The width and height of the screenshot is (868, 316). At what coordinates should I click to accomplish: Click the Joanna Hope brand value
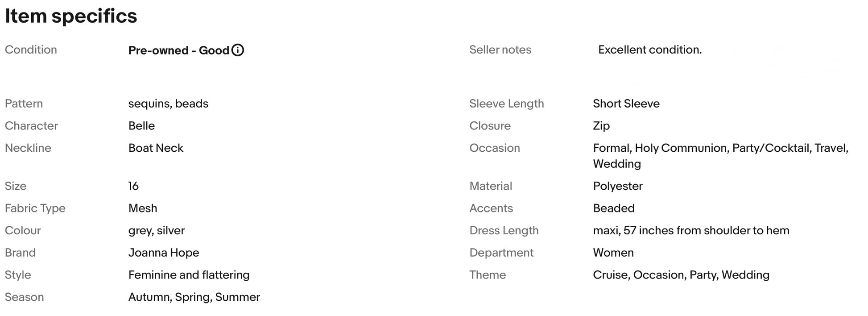click(x=164, y=253)
